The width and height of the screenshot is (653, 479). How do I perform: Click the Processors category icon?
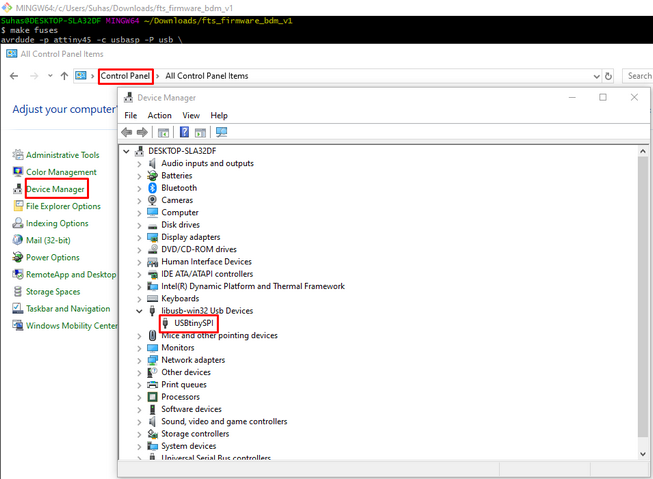[x=152, y=397]
